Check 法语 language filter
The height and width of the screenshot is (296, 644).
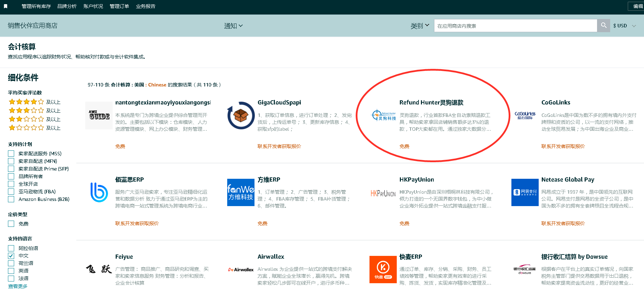click(11, 278)
